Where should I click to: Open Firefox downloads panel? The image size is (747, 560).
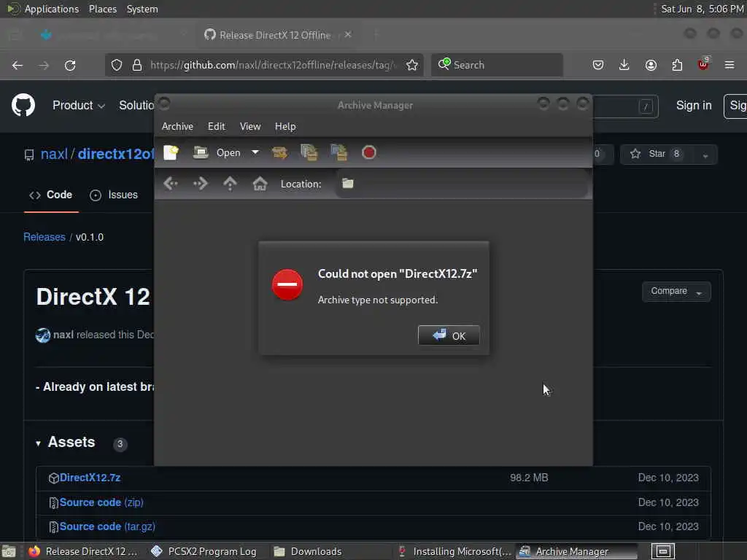point(624,65)
